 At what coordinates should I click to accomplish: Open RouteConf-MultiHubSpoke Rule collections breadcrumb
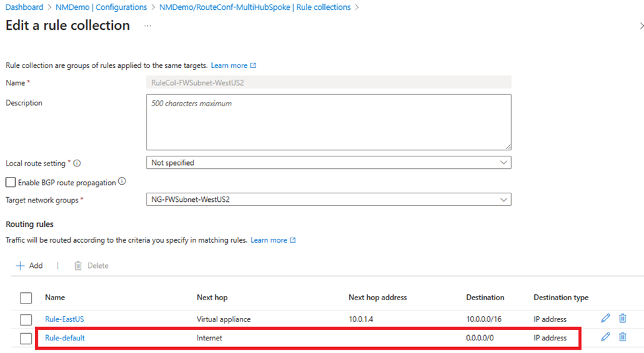(x=255, y=7)
